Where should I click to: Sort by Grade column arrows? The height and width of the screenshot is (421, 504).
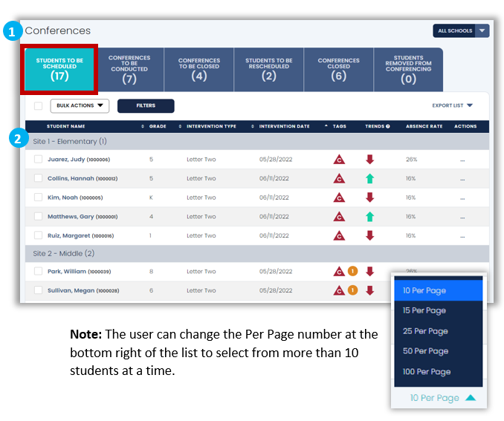[x=180, y=126]
